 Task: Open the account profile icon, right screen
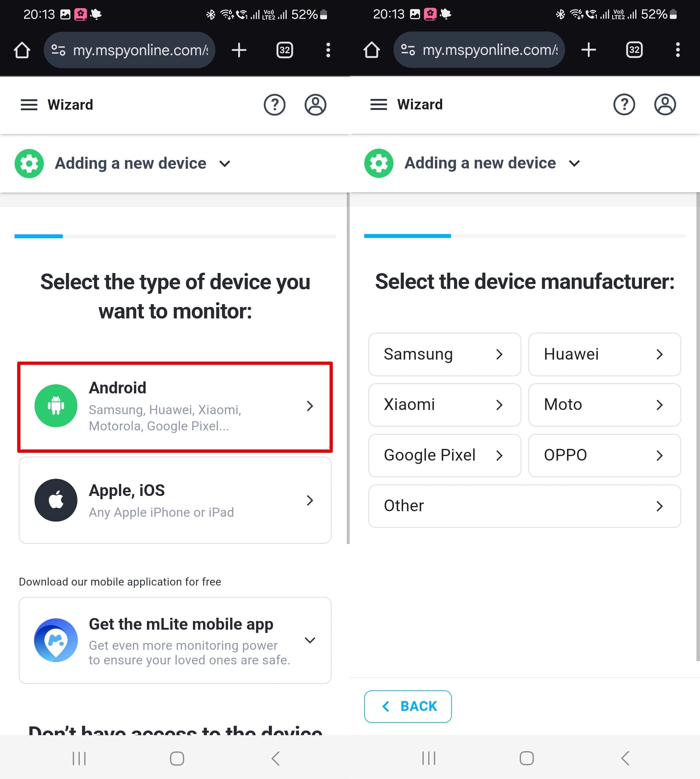(665, 104)
